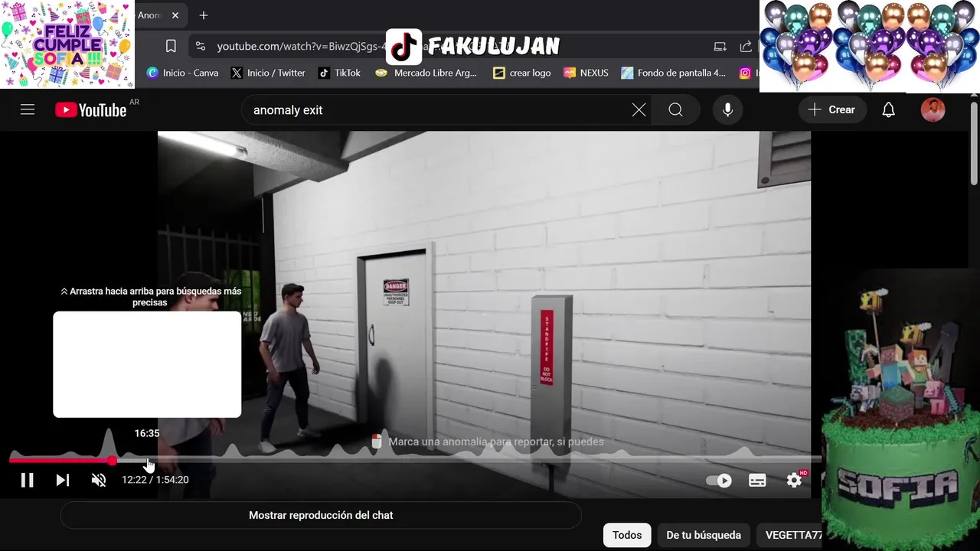Click the magnifying glass search button
The width and height of the screenshot is (980, 551).
(x=675, y=110)
